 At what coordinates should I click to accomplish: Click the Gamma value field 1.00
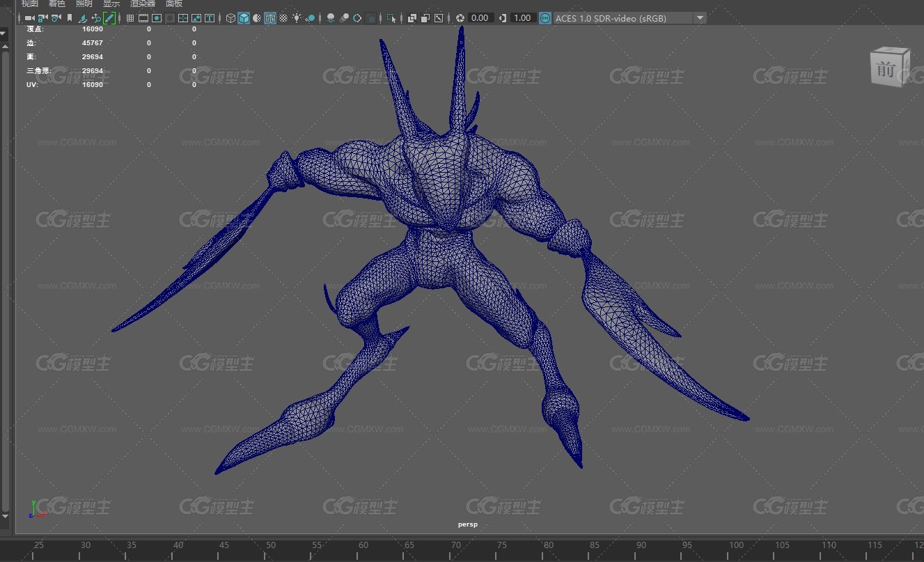point(523,18)
